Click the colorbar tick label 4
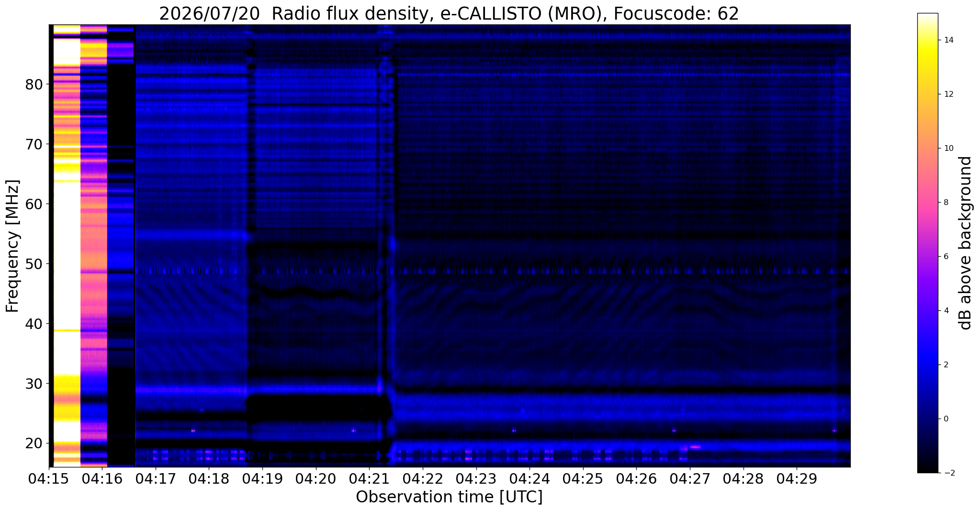Viewport: 980px width, 511px height. (x=946, y=311)
